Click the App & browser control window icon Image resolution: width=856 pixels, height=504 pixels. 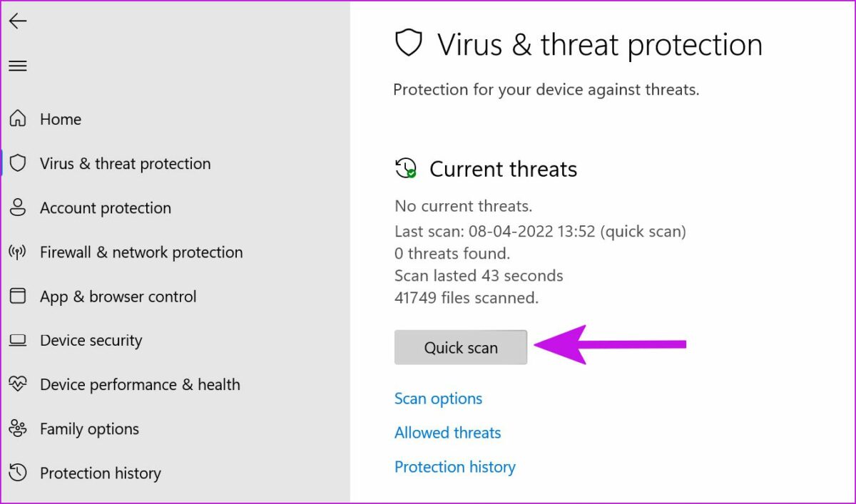coord(18,296)
